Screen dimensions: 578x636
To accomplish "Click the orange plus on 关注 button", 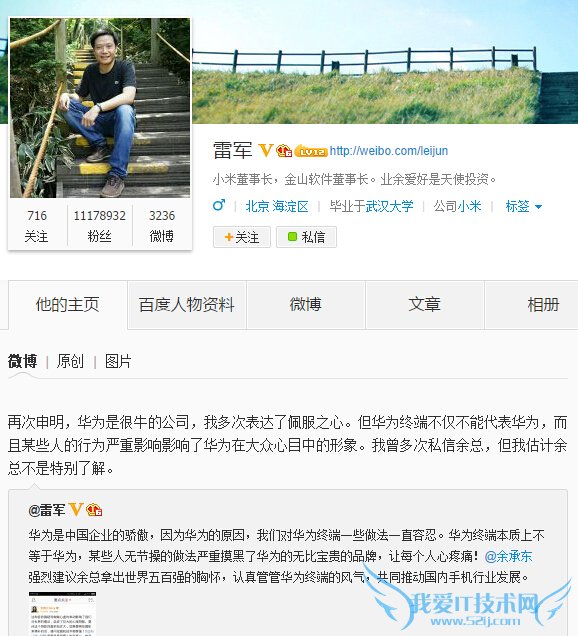I will (228, 237).
